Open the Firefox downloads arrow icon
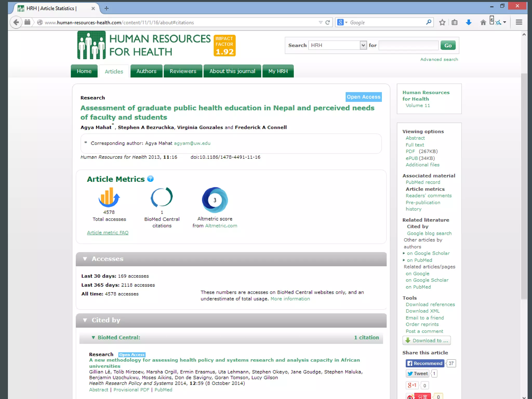The width and height of the screenshot is (532, 399). coord(468,22)
